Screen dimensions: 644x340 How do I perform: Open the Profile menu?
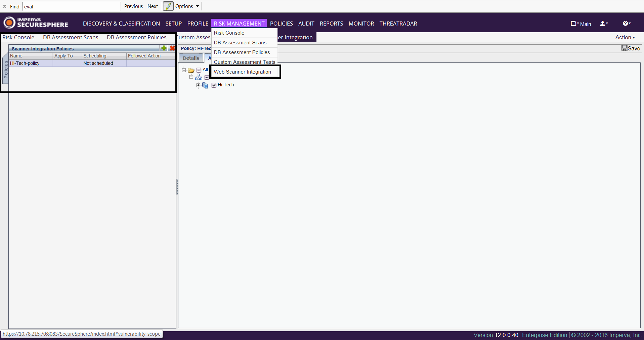pos(198,24)
